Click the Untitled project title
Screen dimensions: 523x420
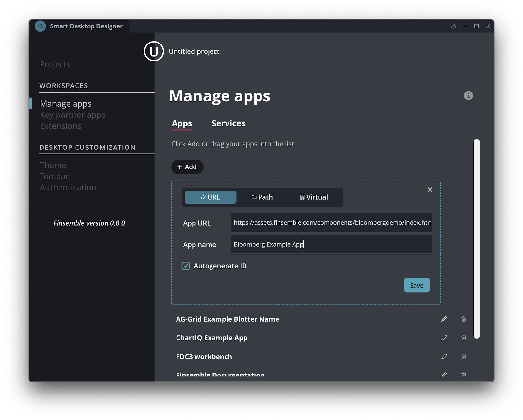pos(194,51)
